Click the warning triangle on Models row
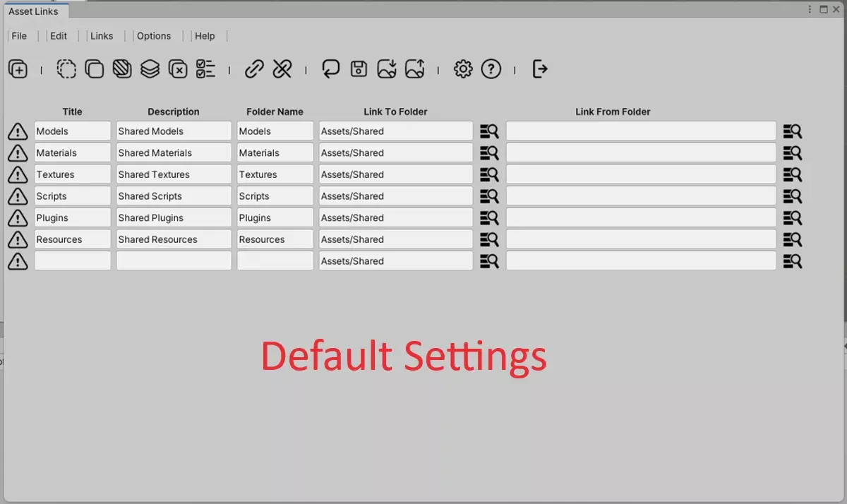Image resolution: width=847 pixels, height=504 pixels. [x=18, y=131]
